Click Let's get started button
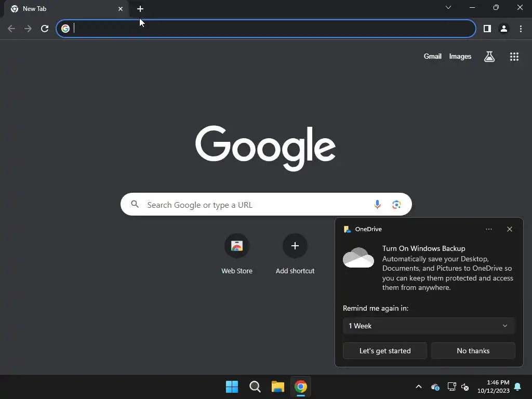This screenshot has height=399, width=532. click(385, 351)
